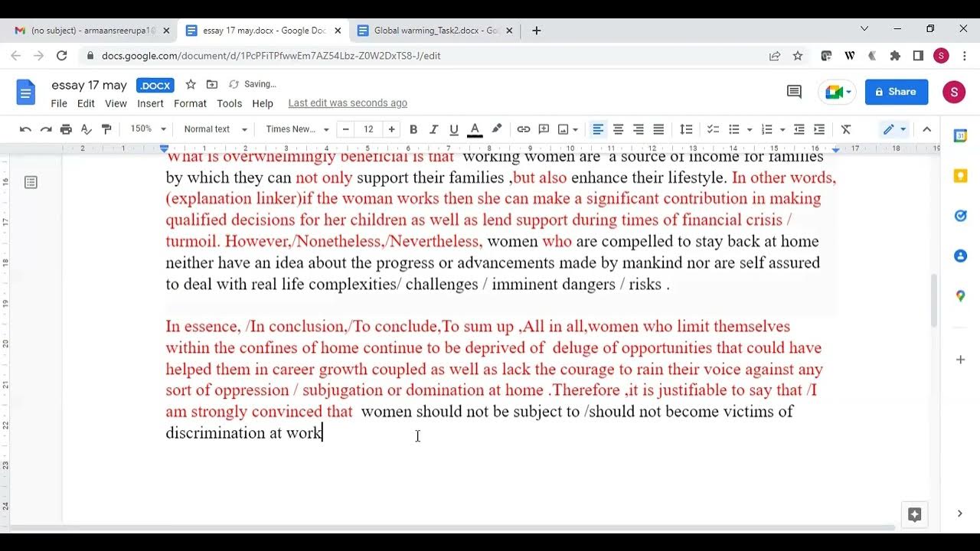Increase paragraph indent
This screenshot has width=980, height=551.
819,129
